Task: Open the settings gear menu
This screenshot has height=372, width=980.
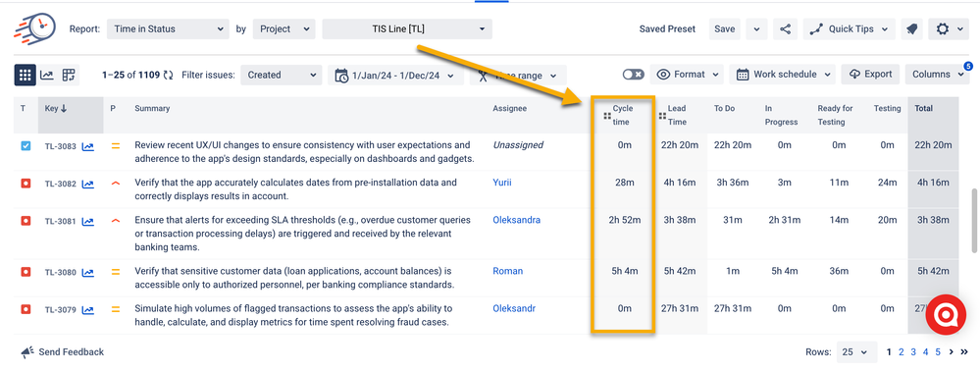Action: pyautogui.click(x=949, y=28)
